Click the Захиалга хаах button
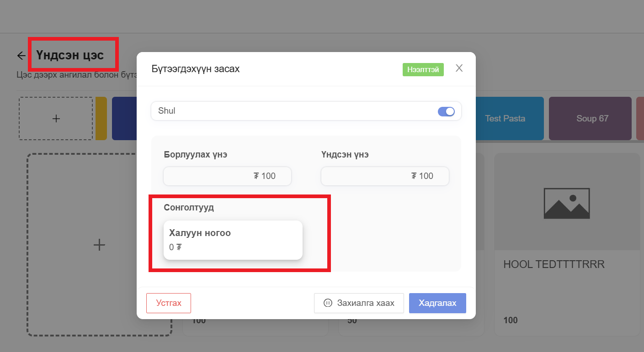Viewport: 644px width, 352px height. click(x=359, y=303)
